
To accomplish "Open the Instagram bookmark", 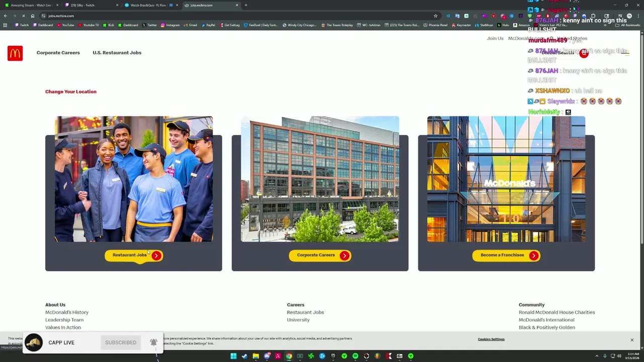I will 170,25.
